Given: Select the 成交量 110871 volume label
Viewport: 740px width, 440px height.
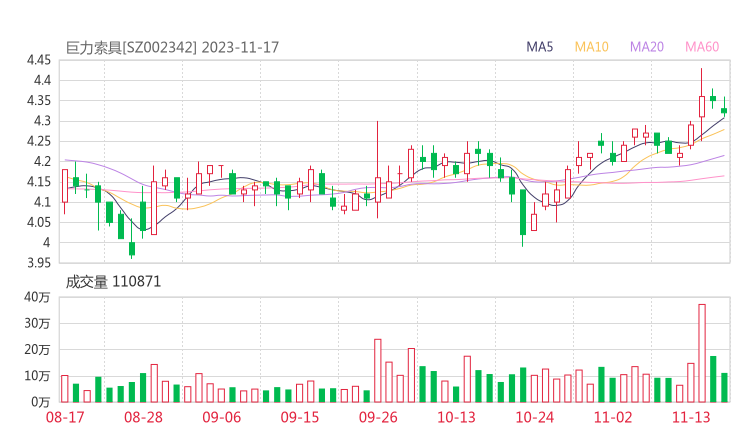Looking at the screenshot, I should (113, 283).
